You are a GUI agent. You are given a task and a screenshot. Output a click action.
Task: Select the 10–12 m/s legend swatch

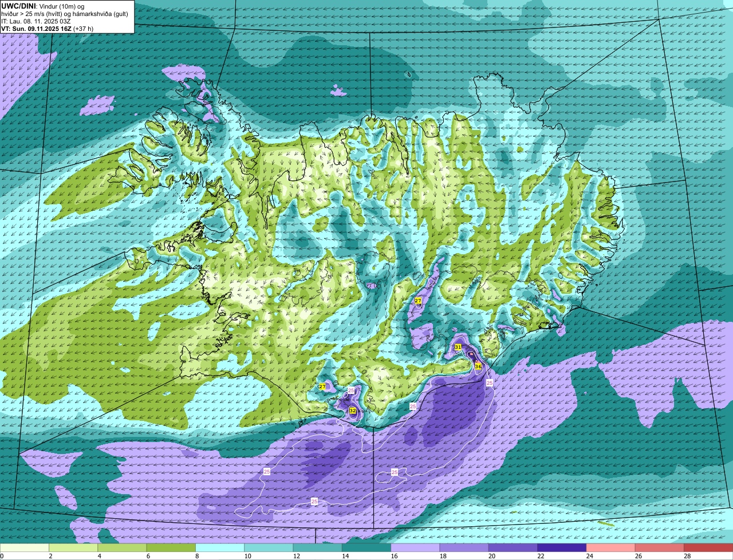click(x=269, y=547)
